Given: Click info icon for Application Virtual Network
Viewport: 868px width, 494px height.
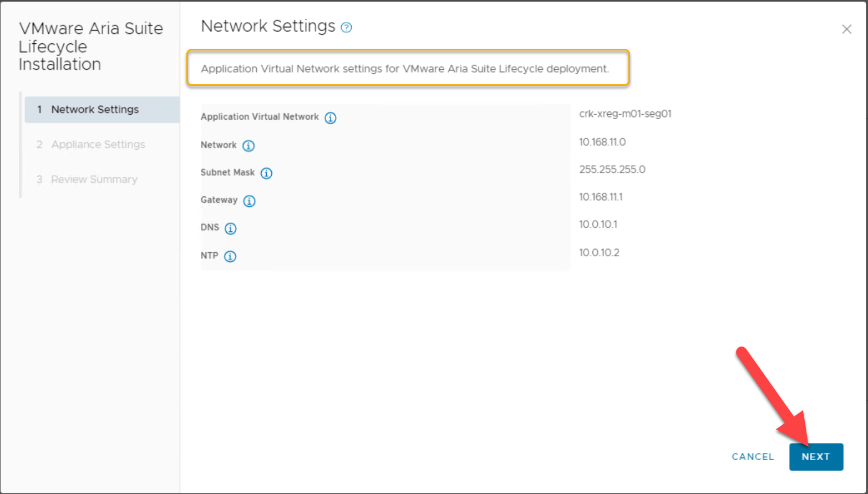Looking at the screenshot, I should pos(331,118).
